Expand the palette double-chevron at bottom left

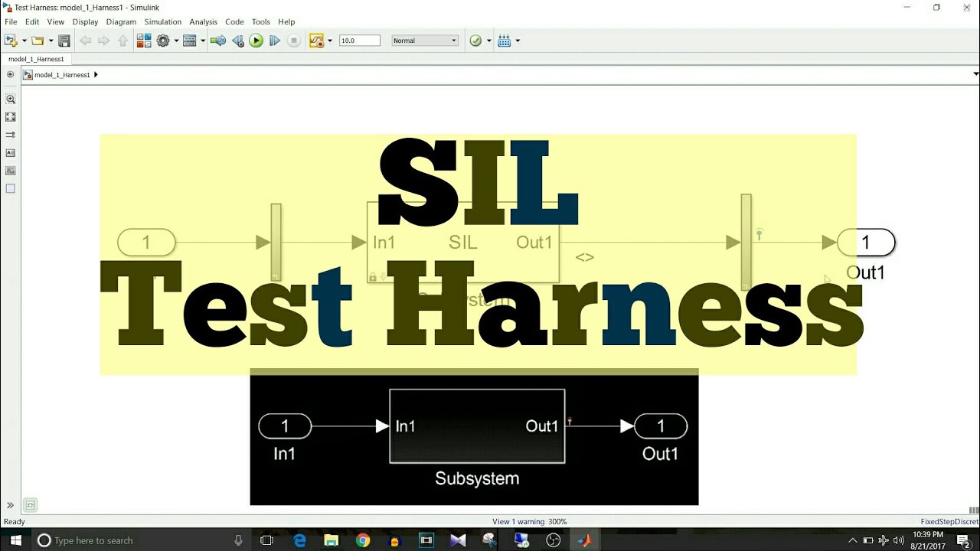[10, 505]
